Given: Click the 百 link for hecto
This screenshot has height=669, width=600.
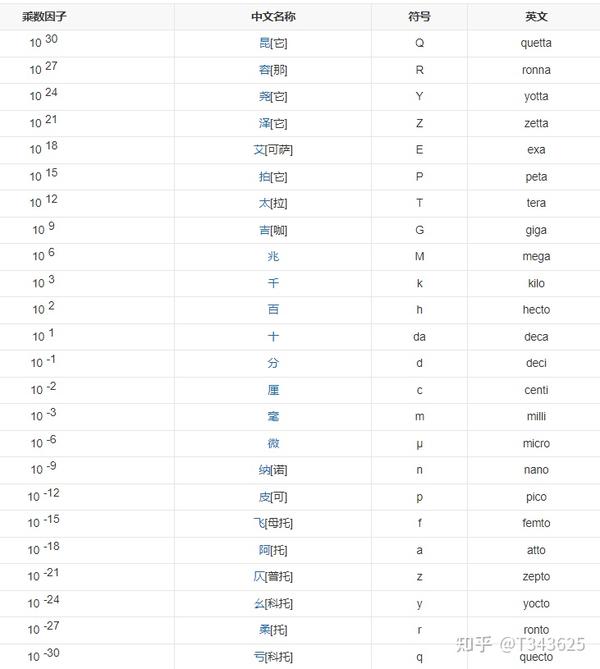Looking at the screenshot, I should point(273,310).
